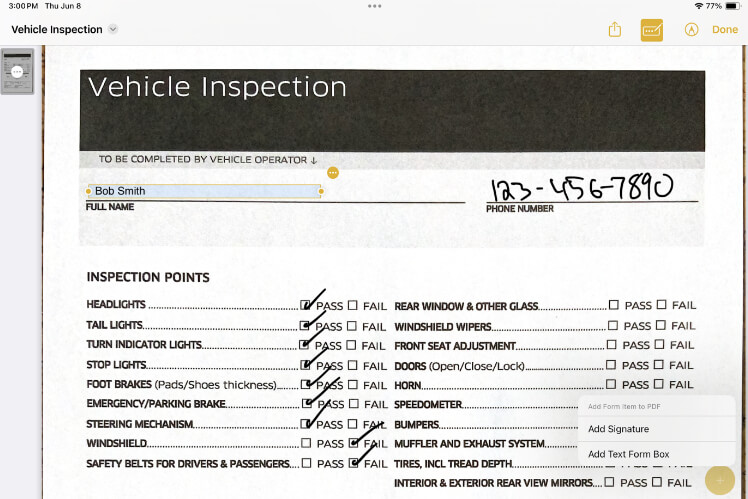Open the ellipsis button above name field
The height and width of the screenshot is (499, 748).
pos(333,173)
